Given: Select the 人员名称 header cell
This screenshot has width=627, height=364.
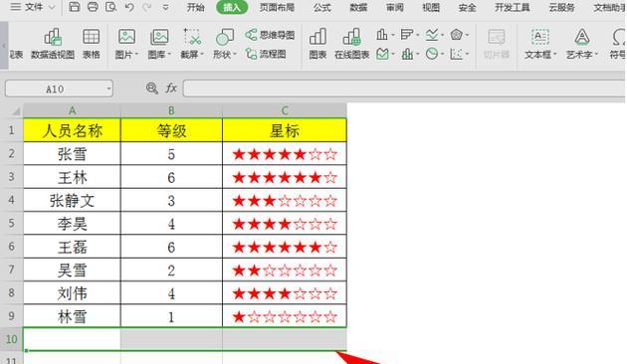Looking at the screenshot, I should [72, 130].
